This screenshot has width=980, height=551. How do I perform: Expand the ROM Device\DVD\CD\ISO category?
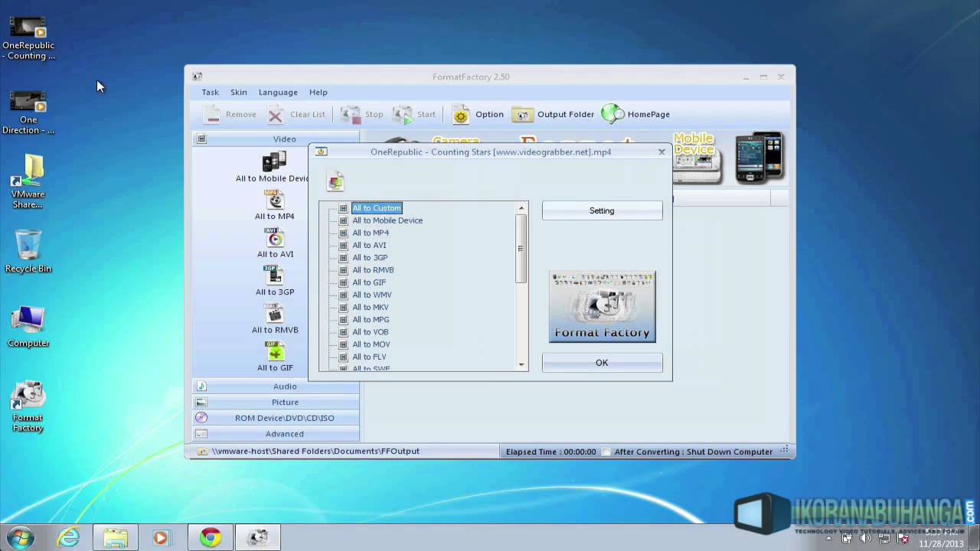276,418
